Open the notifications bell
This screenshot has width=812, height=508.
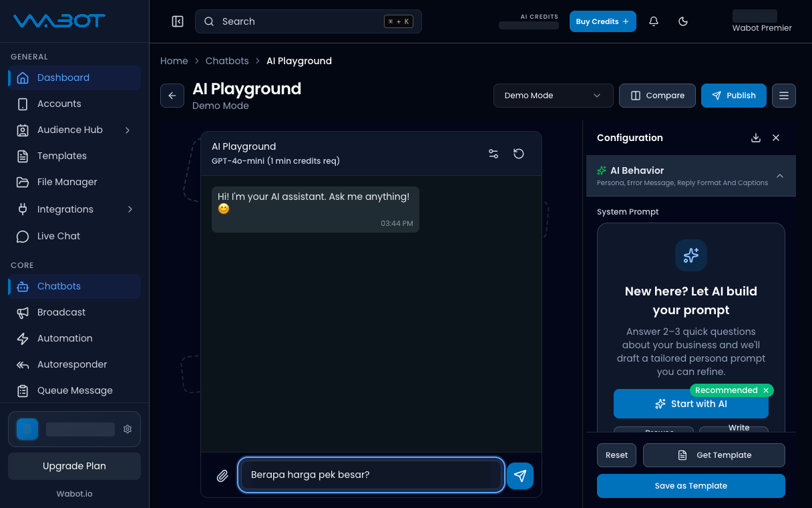click(x=654, y=21)
